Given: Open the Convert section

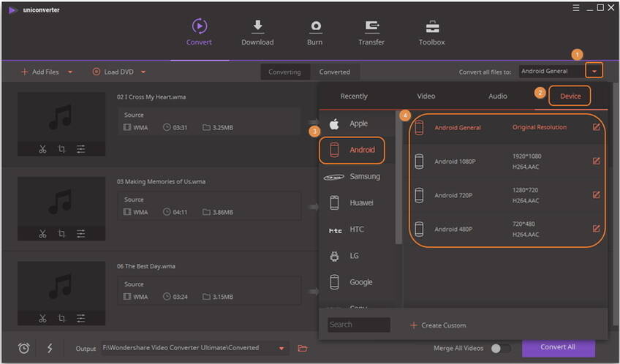Looking at the screenshot, I should [199, 32].
